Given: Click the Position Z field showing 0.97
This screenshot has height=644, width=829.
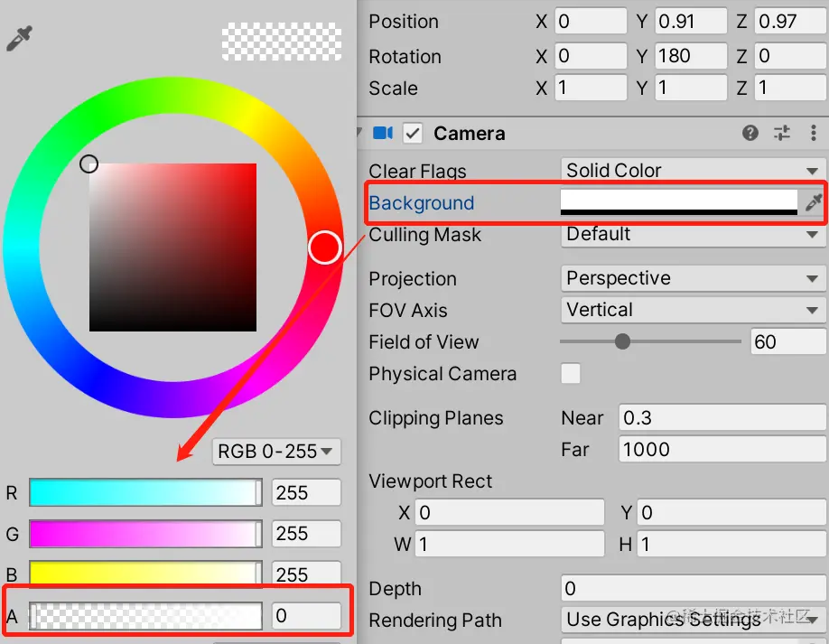Looking at the screenshot, I should pos(791,21).
